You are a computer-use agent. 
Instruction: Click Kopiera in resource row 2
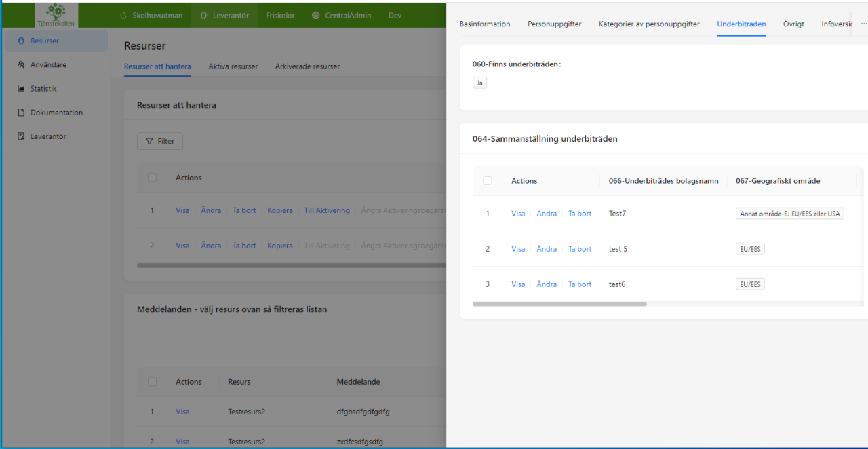280,246
